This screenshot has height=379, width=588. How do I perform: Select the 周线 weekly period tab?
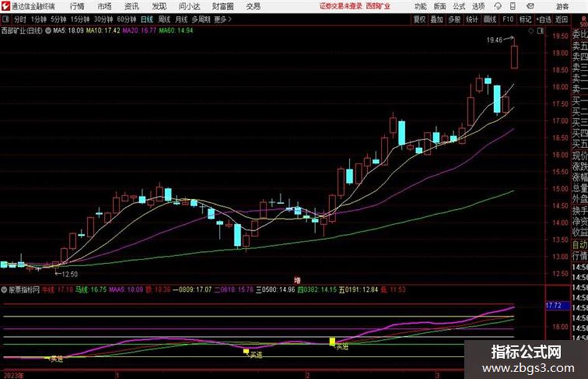(164, 19)
